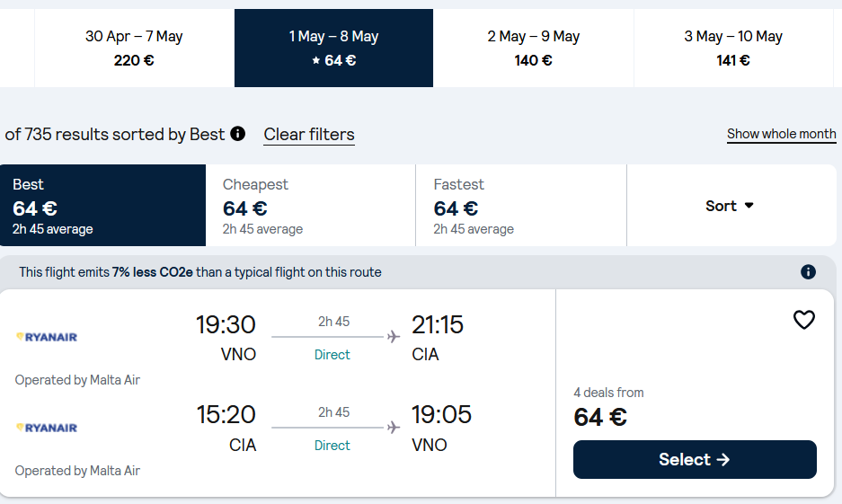Switch to the Cheapest tab
Screen dimensions: 842x504
click(x=310, y=206)
